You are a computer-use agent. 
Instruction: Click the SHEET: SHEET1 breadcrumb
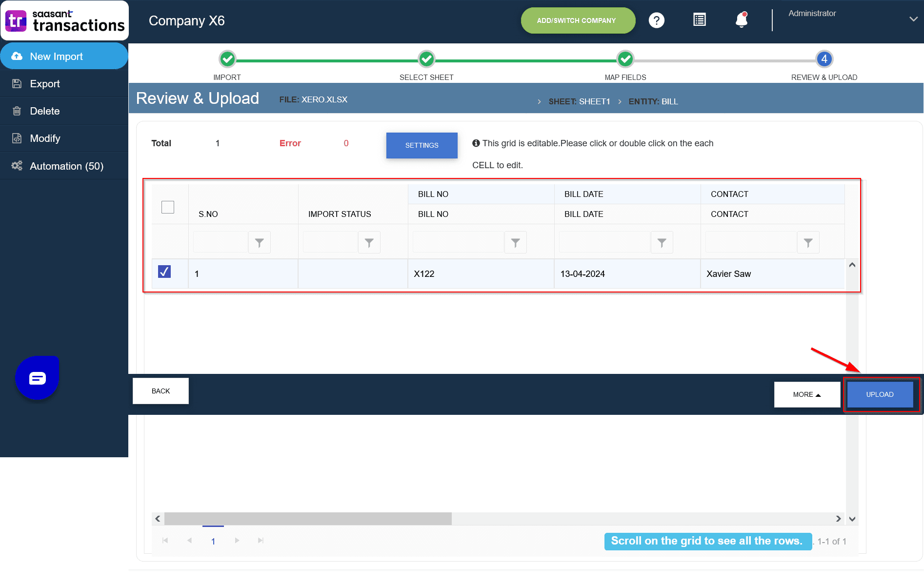pyautogui.click(x=579, y=101)
